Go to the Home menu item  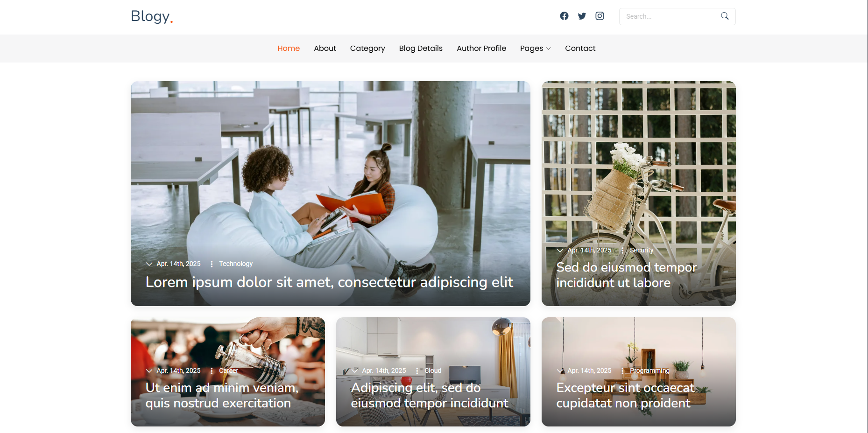pyautogui.click(x=289, y=49)
